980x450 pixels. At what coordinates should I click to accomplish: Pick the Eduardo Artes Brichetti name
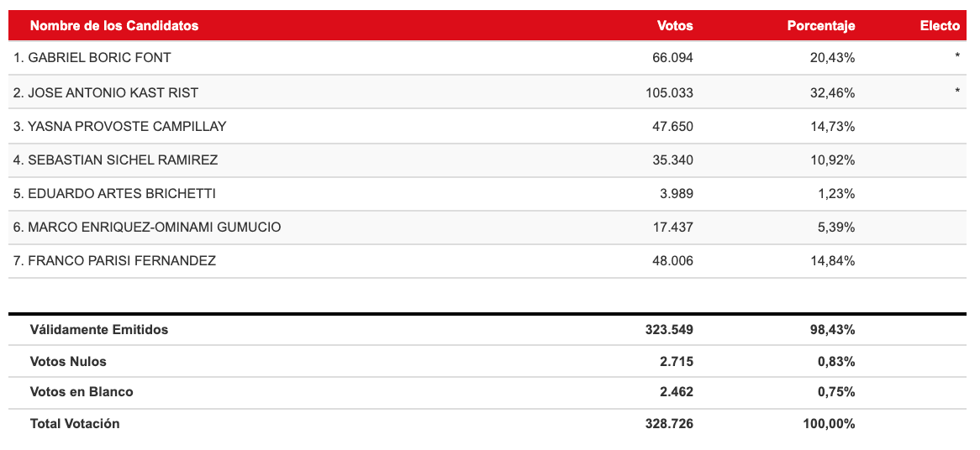click(114, 193)
